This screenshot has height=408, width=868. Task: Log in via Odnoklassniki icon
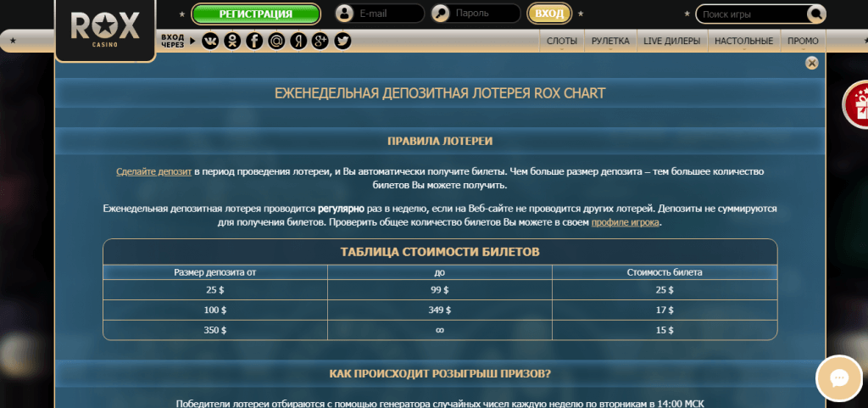232,41
